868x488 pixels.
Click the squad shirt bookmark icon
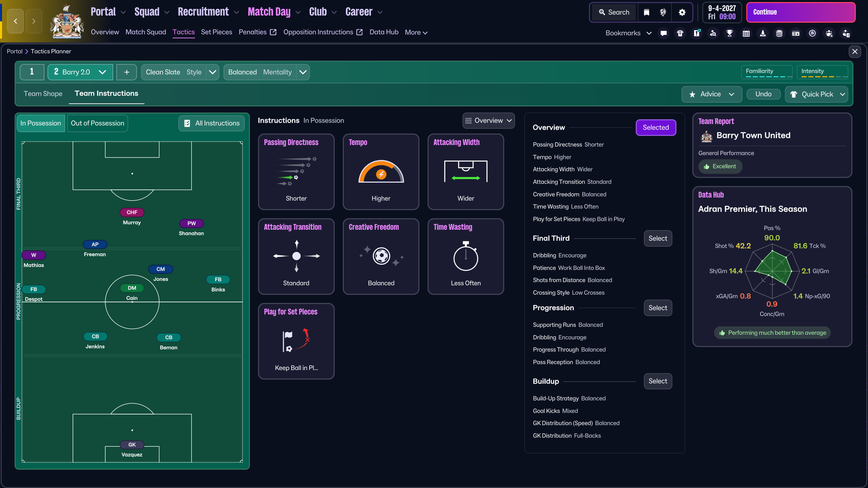click(x=680, y=33)
